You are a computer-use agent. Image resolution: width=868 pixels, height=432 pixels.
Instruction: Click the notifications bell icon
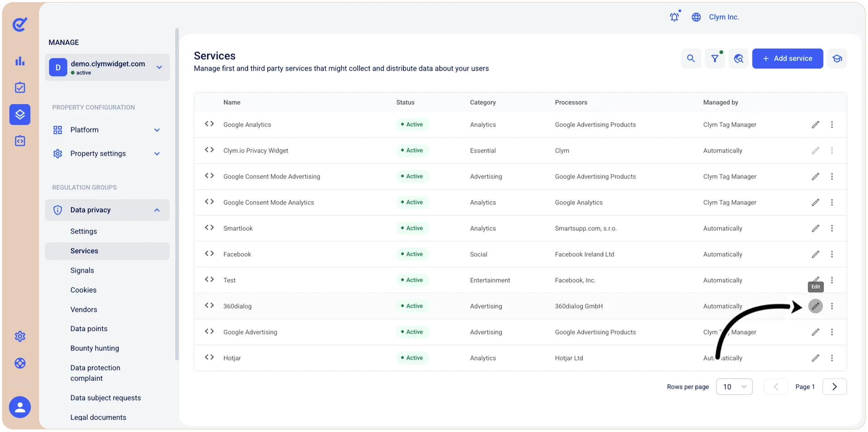coord(674,17)
